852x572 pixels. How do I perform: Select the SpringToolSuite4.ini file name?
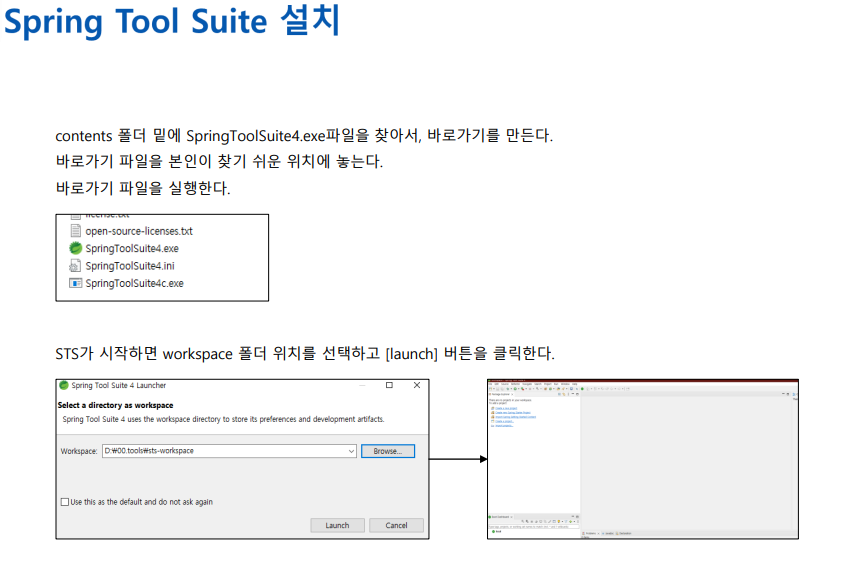(130, 266)
